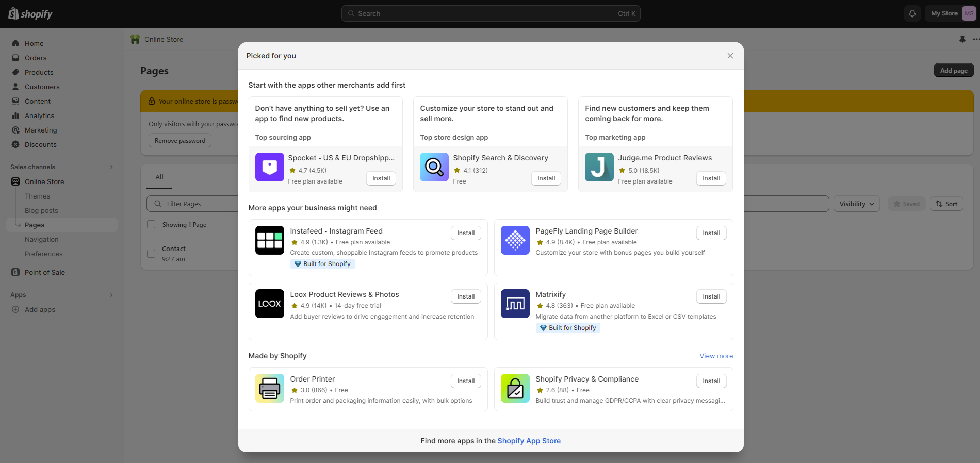Install Matrixify app
The width and height of the screenshot is (980, 463).
click(711, 296)
